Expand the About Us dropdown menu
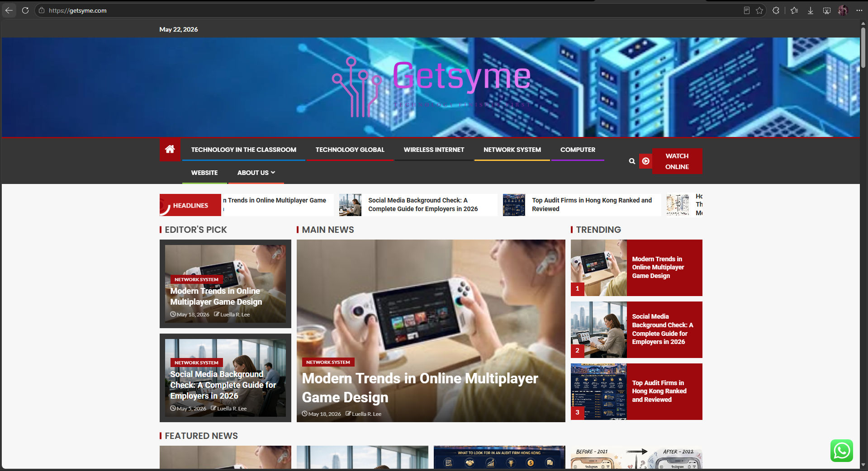Screen dimensions: 868x471 pos(256,173)
